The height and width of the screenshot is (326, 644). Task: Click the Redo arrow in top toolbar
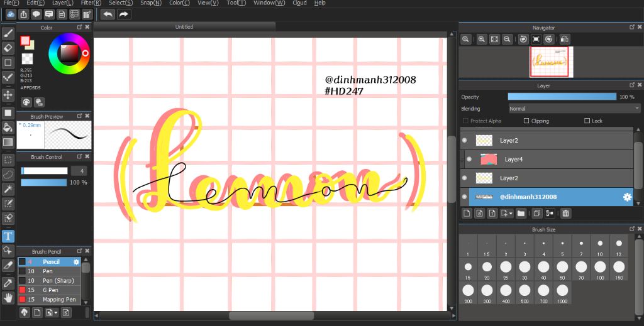[123, 14]
